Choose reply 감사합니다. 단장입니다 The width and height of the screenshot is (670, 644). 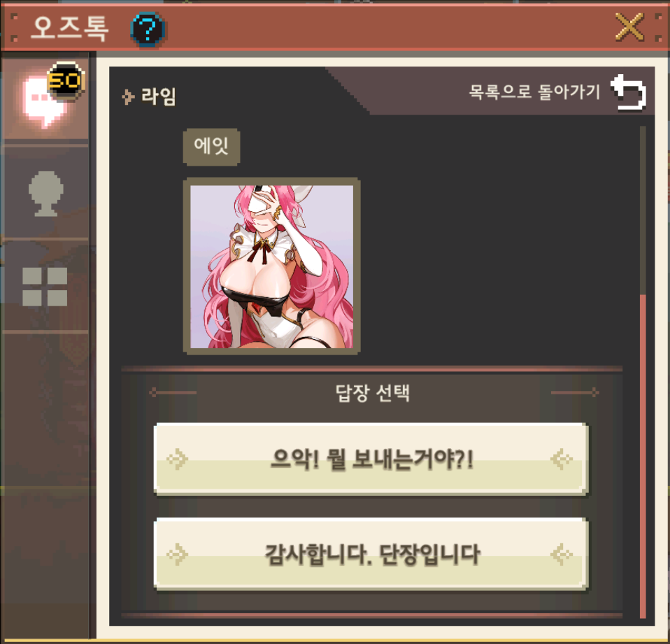tap(371, 554)
